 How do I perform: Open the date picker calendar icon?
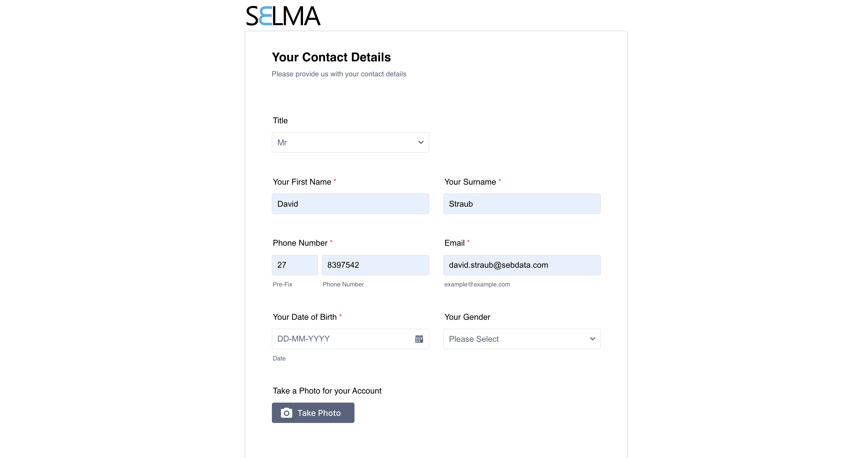(419, 339)
